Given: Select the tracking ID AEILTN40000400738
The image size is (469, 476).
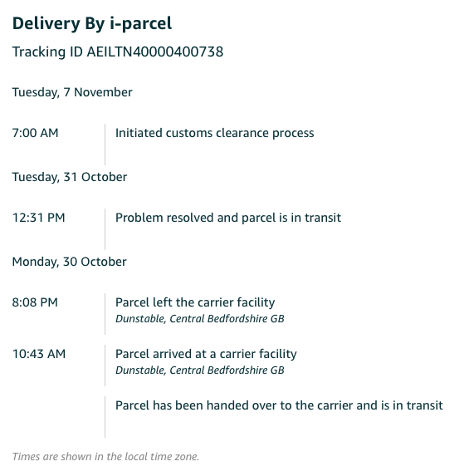Looking at the screenshot, I should pyautogui.click(x=155, y=52).
